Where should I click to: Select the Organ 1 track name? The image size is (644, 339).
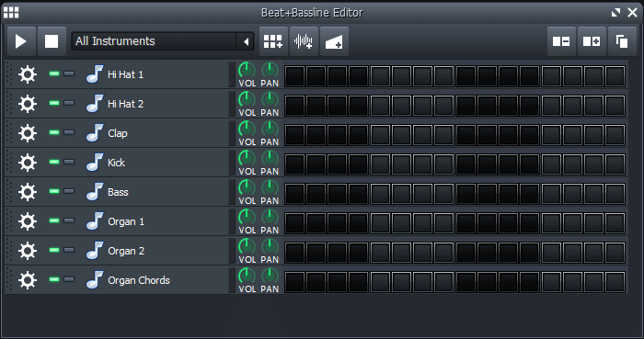126,221
